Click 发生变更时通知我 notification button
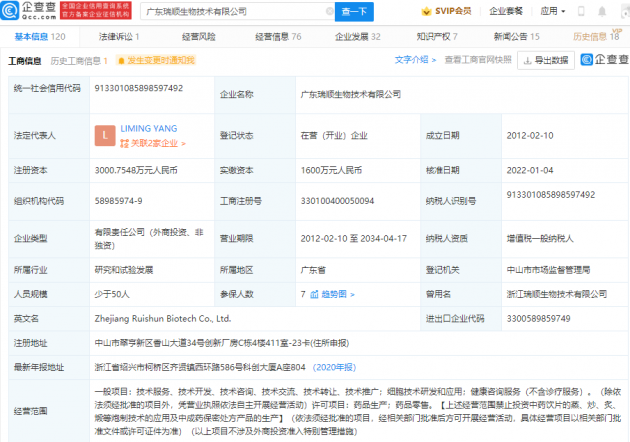 [x=156, y=60]
